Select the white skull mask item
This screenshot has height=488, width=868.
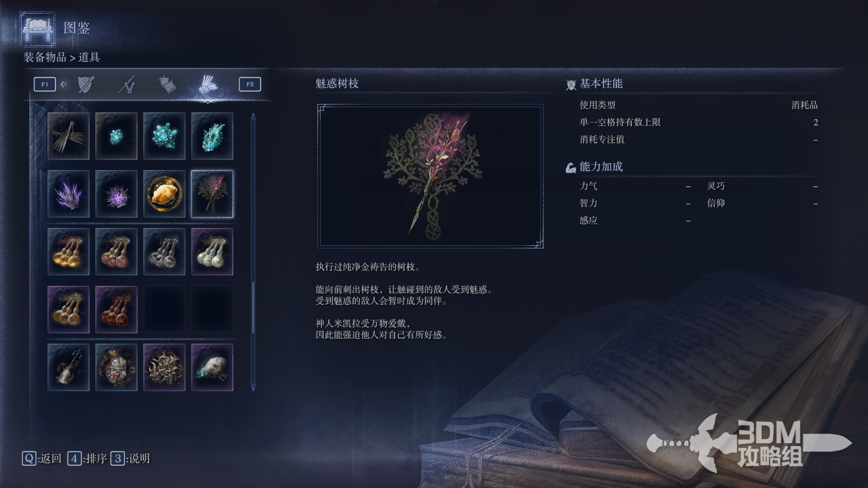(212, 367)
